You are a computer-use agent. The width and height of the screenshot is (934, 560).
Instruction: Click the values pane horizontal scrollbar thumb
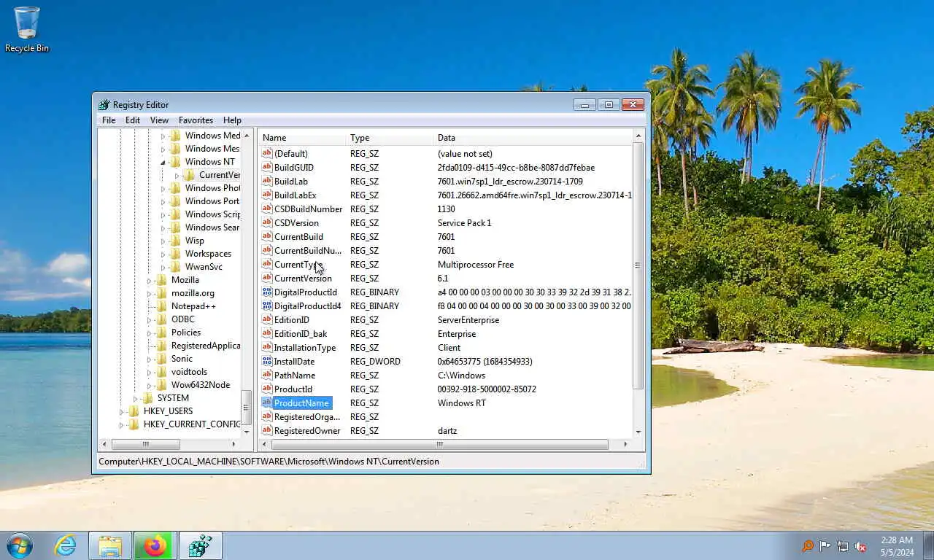[x=440, y=444]
